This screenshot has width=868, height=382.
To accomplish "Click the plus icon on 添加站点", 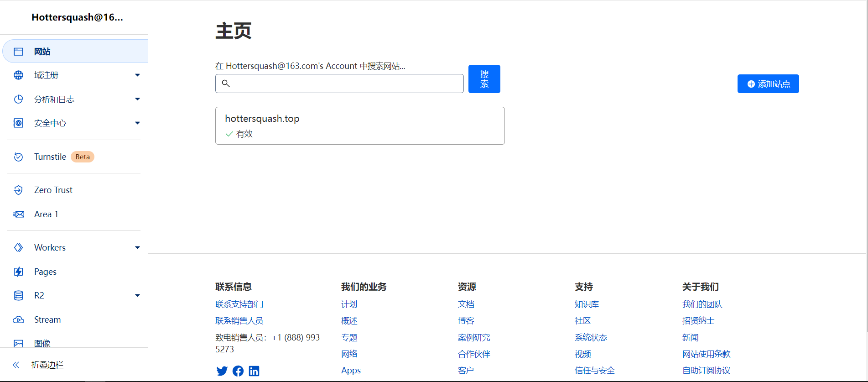I will coord(751,84).
